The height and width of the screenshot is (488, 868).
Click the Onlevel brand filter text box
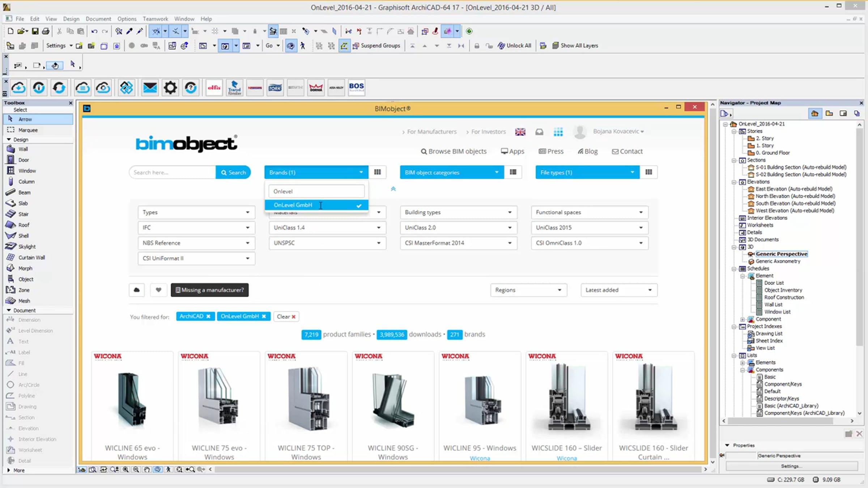coord(316,191)
